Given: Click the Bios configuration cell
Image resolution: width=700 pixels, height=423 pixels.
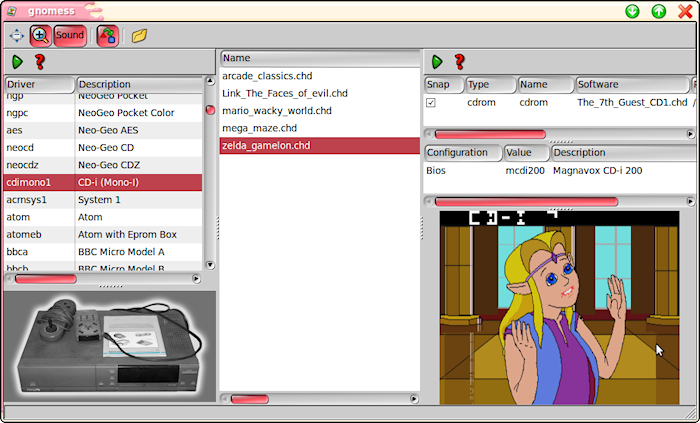Looking at the screenshot, I should (x=436, y=170).
